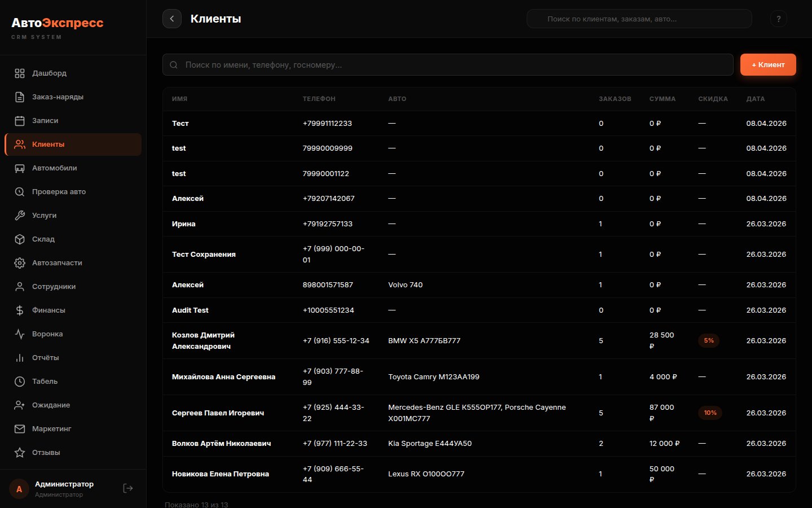This screenshot has width=812, height=508.
Task: Open Табель using the clock icon
Action: pos(19,381)
